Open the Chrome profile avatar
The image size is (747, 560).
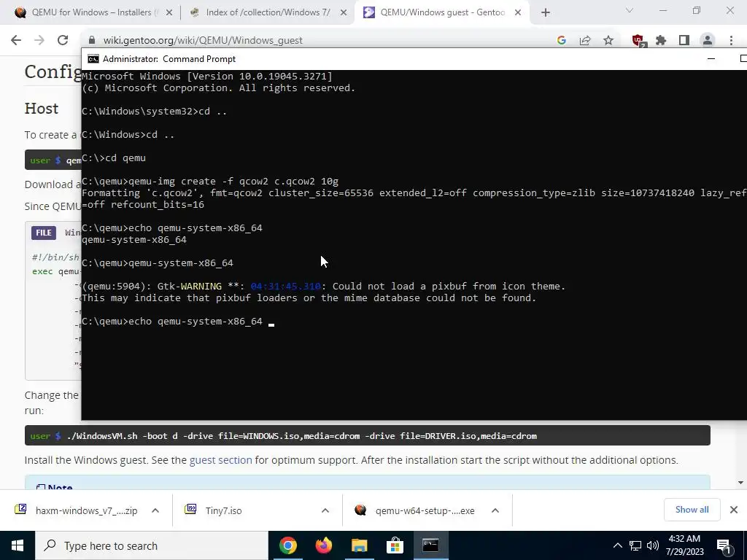pos(708,41)
